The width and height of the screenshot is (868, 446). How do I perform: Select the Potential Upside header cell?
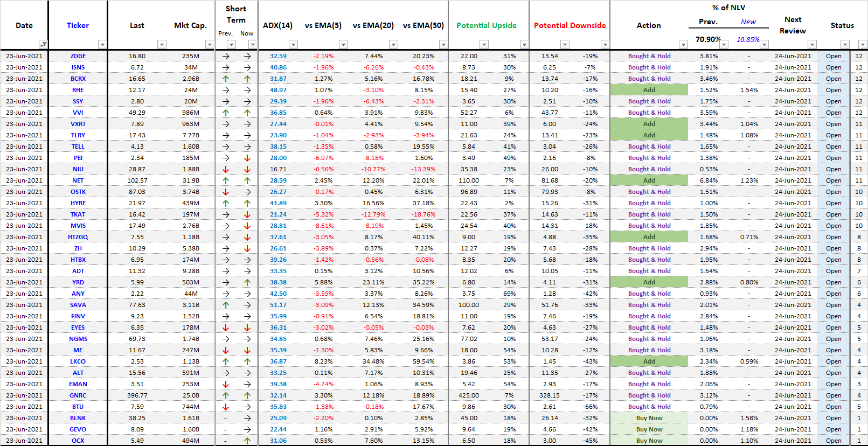click(487, 25)
